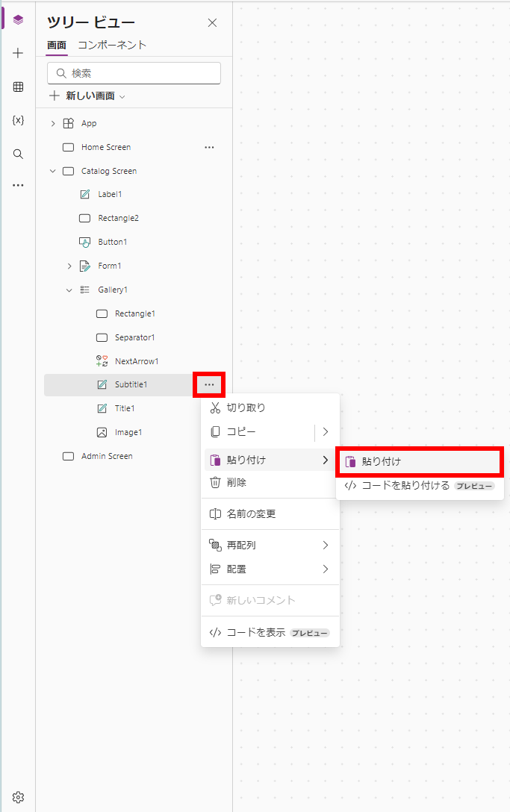Viewport: 510px width, 812px height.
Task: Open Subtitle1 more options ellipsis
Action: click(x=209, y=385)
